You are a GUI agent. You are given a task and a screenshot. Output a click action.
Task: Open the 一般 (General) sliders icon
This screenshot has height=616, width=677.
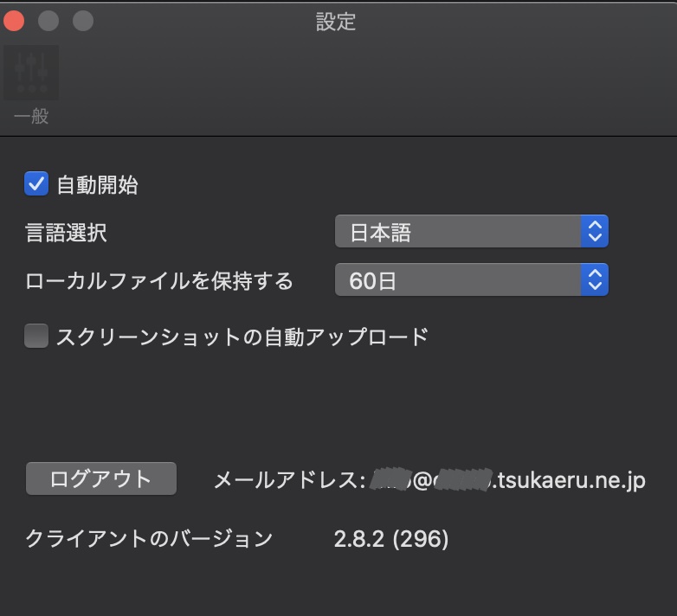point(32,74)
